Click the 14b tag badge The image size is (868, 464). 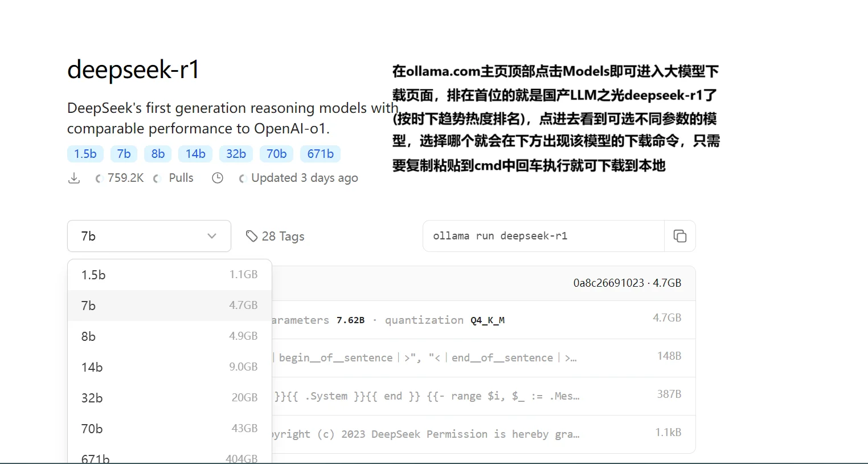coord(195,153)
